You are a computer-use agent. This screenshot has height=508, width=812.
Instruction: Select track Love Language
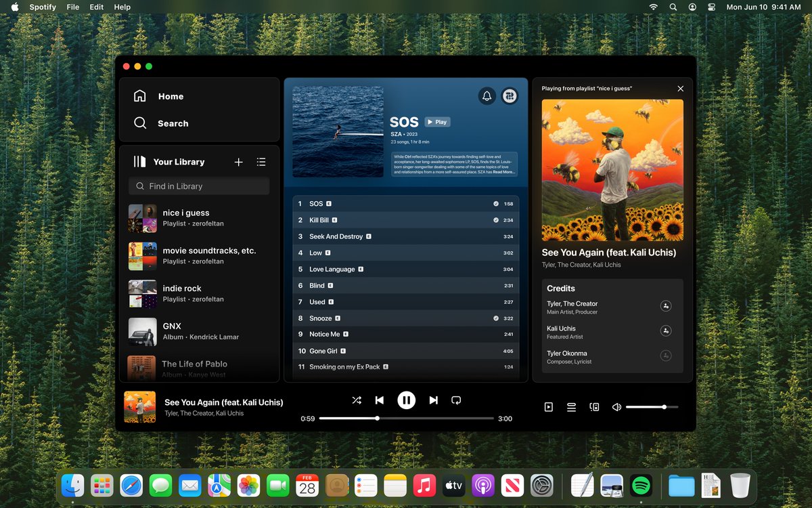(x=406, y=269)
